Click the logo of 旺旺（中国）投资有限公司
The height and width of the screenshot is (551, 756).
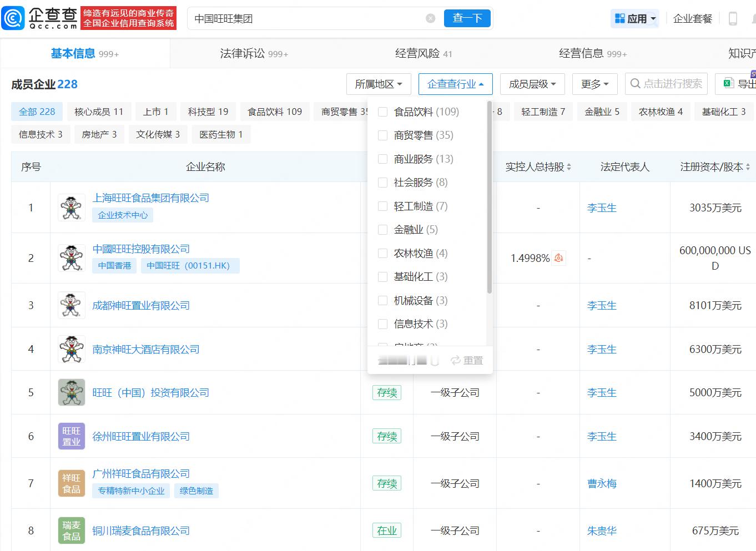pyautogui.click(x=72, y=392)
